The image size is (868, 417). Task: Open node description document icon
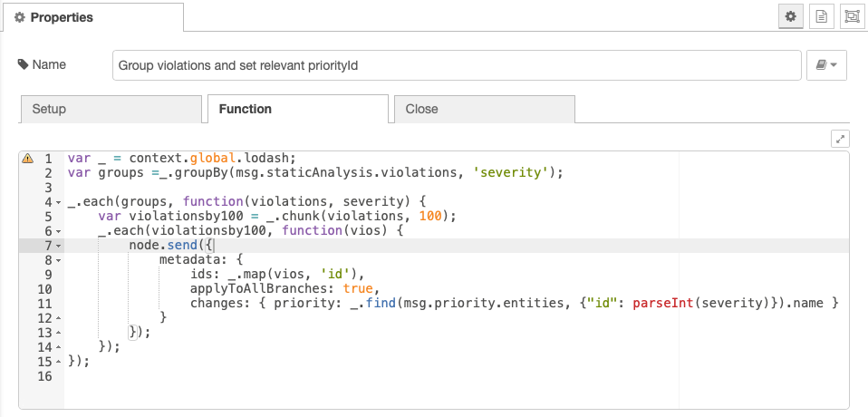[x=822, y=16]
